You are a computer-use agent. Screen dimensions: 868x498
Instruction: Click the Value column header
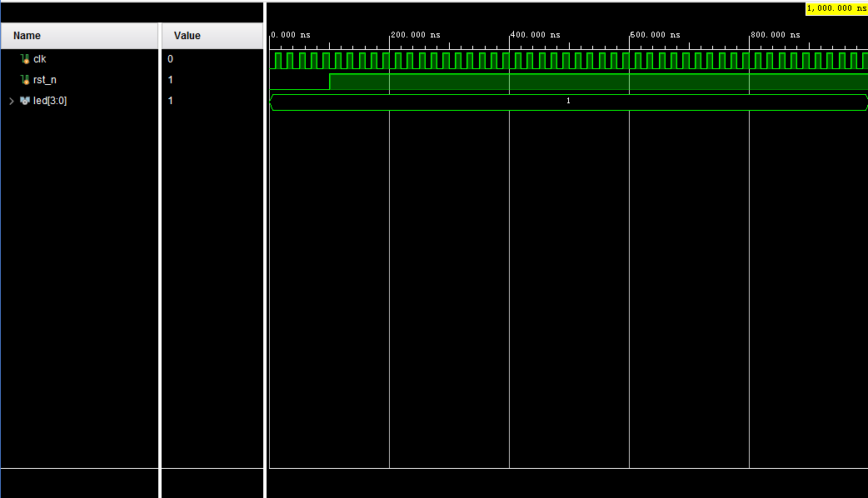pos(212,36)
